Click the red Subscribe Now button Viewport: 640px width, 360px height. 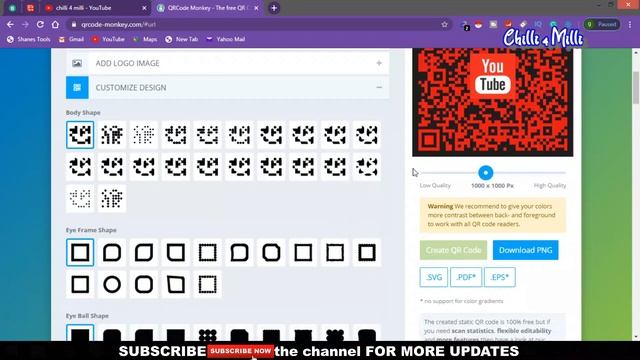(240, 351)
